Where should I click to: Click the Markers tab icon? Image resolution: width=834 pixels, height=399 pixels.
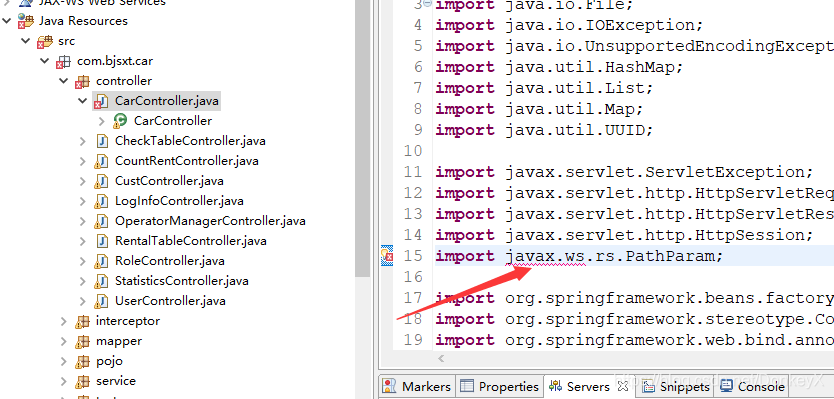389,386
